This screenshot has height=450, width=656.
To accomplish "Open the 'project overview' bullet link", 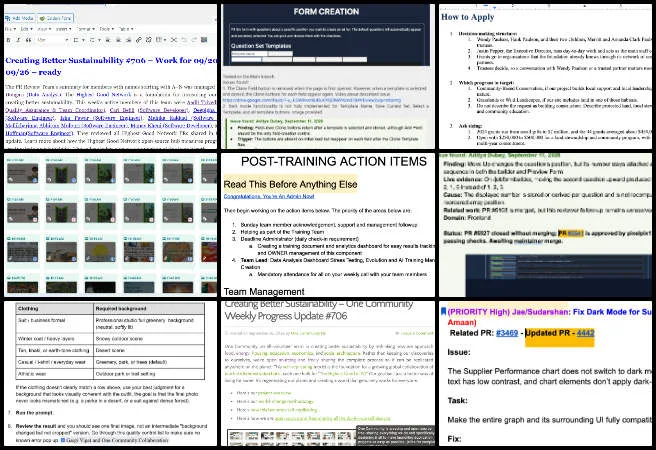I will click(x=273, y=393).
